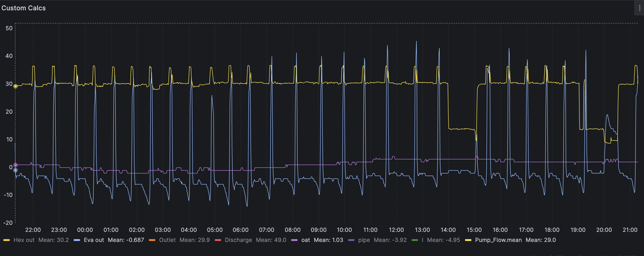
Task: Click the blue data point below zero
Action: pos(15,170)
